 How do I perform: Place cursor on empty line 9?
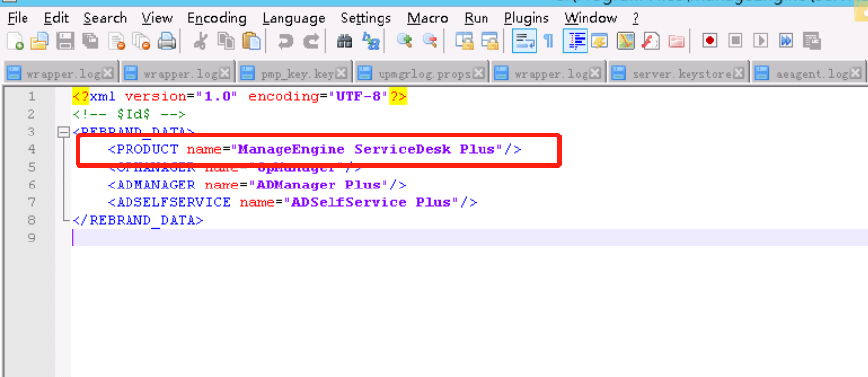470,238
